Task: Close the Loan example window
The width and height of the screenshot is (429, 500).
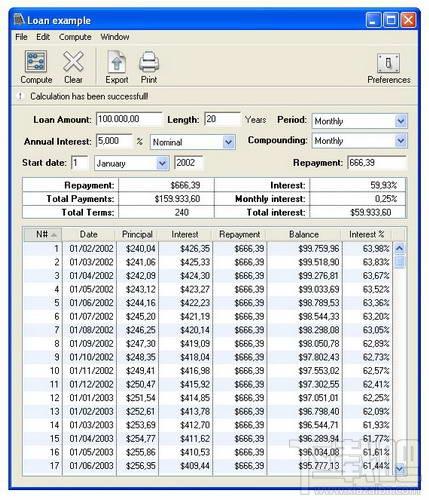Action: click(408, 20)
